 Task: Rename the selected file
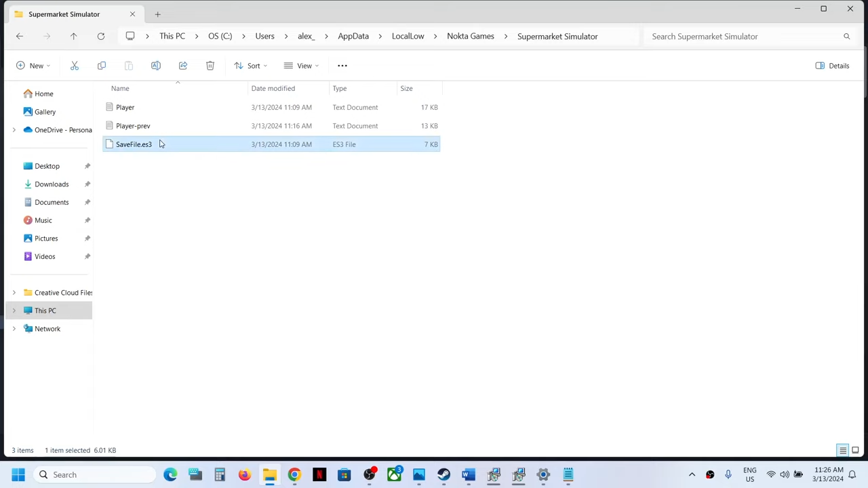156,66
